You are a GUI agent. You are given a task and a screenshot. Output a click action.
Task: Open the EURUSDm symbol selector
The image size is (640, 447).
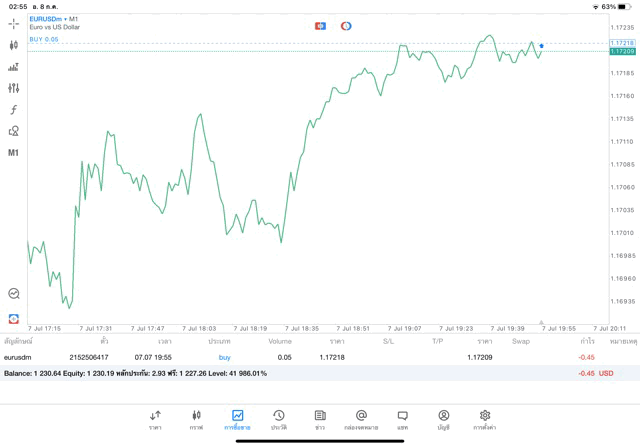[x=47, y=19]
